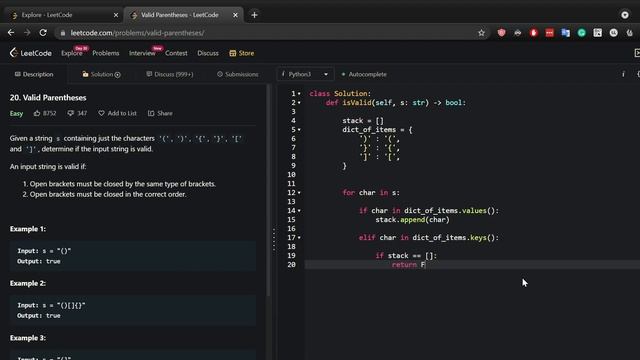Open the Discuss page from the navbar
The width and height of the screenshot is (640, 360).
tap(208, 53)
